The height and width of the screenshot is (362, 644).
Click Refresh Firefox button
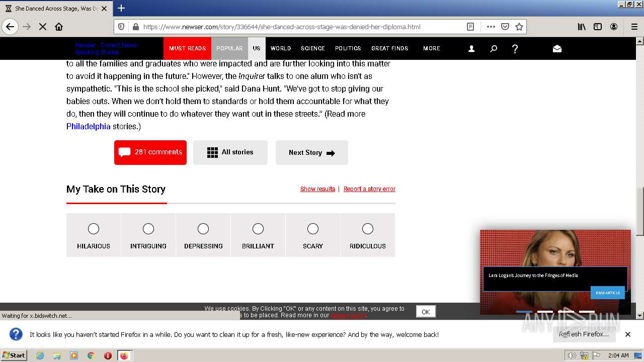click(584, 334)
